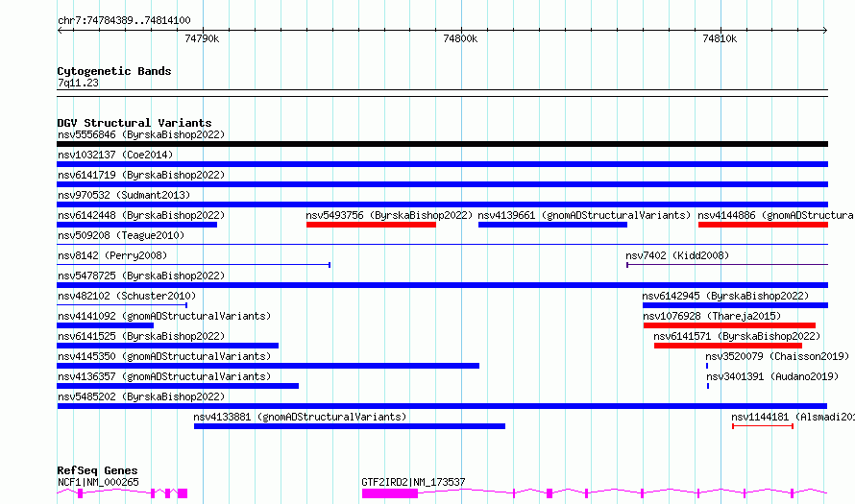Click the NCF1 gene model glyph
The image size is (855, 504).
click(122, 493)
